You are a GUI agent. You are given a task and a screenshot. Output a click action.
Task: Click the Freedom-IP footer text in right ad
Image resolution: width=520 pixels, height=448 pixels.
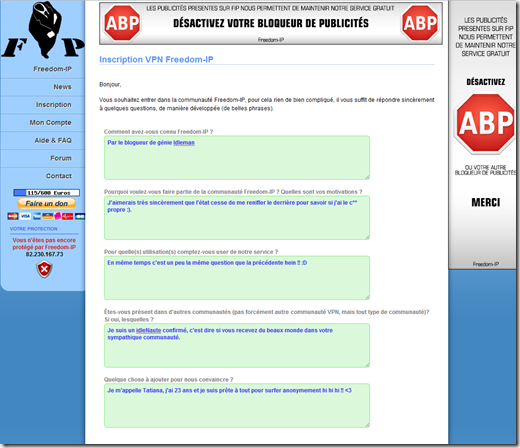point(486,264)
